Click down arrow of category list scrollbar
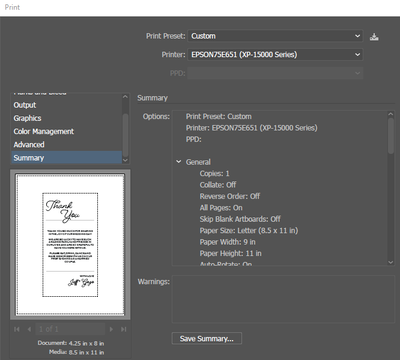This screenshot has width=400, height=360. [x=125, y=160]
